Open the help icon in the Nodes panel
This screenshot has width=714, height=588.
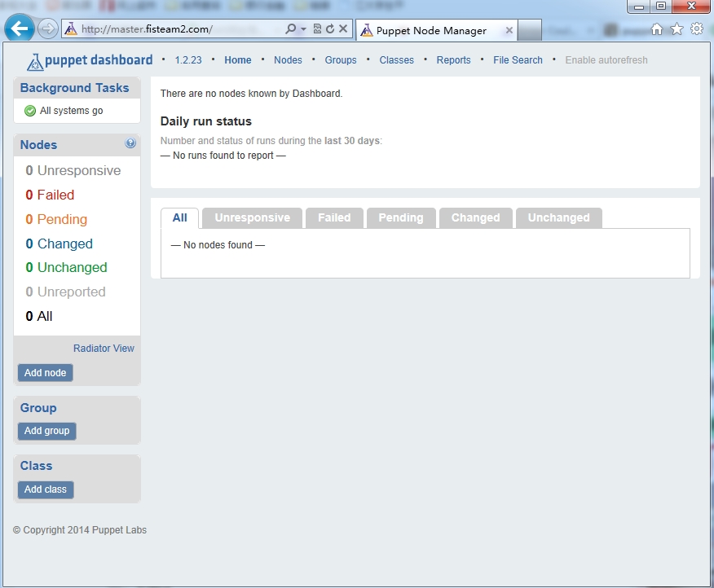pos(130,143)
